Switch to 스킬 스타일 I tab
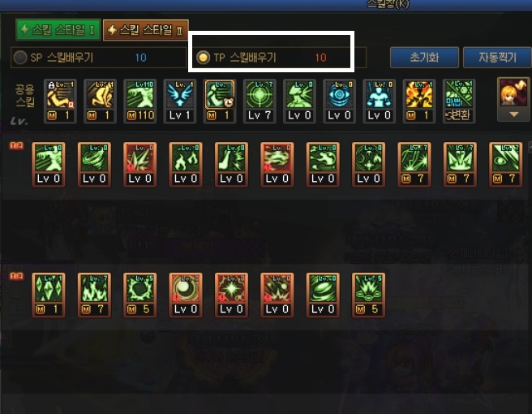The height and width of the screenshot is (414, 532). click(58, 30)
